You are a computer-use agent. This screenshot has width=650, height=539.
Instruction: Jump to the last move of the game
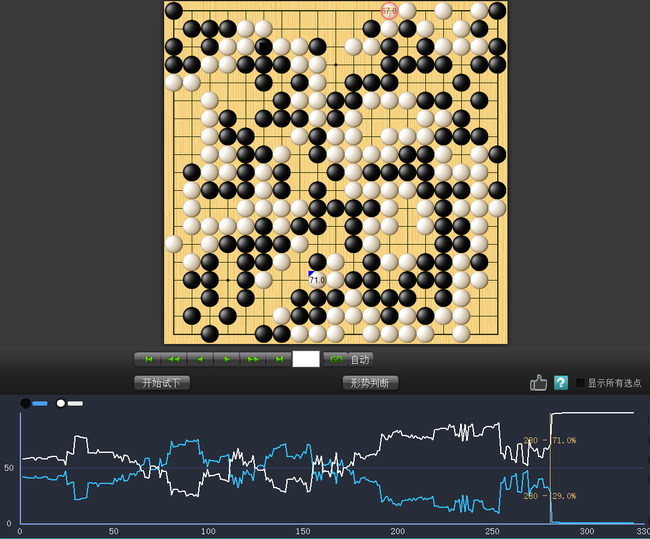279,359
